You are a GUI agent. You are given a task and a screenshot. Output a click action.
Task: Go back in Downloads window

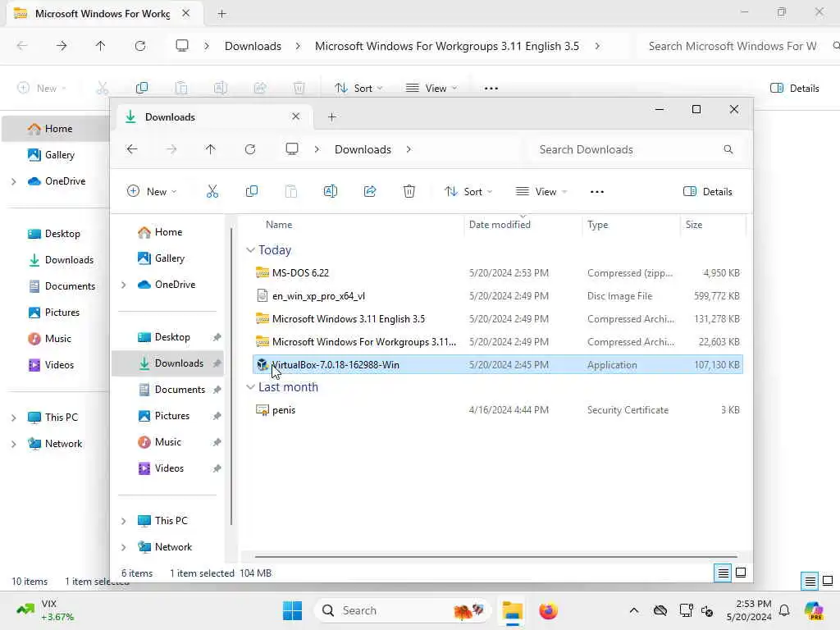click(132, 149)
